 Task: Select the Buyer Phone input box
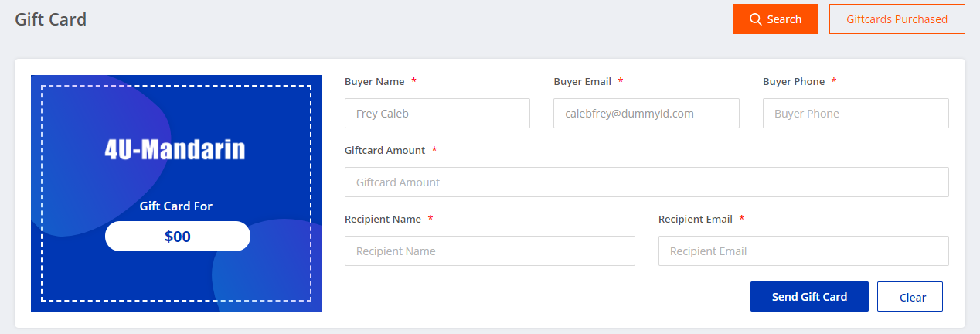[x=855, y=114]
